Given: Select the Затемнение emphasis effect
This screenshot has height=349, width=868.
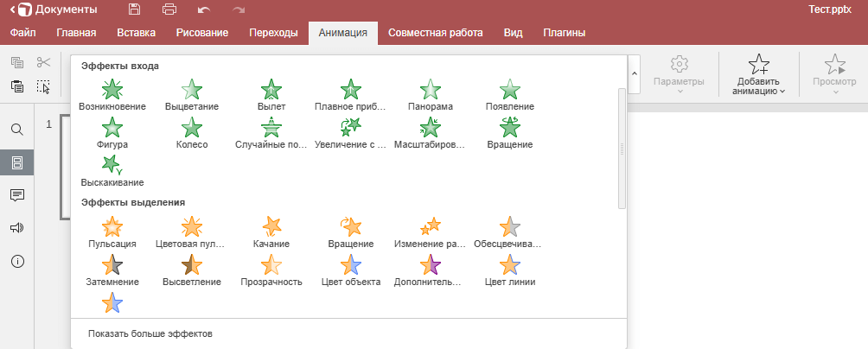Looking at the screenshot, I should 112,270.
